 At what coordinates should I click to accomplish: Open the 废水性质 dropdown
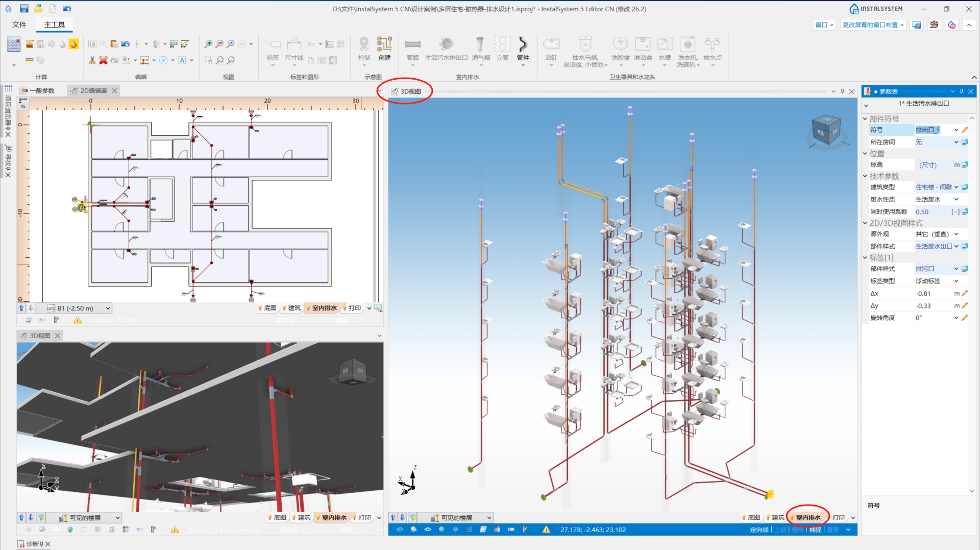click(937, 199)
